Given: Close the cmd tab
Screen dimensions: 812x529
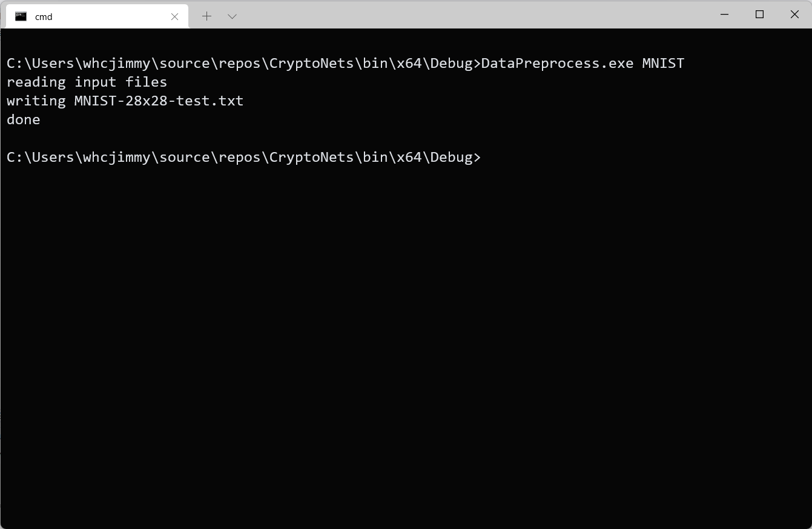Looking at the screenshot, I should [174, 16].
